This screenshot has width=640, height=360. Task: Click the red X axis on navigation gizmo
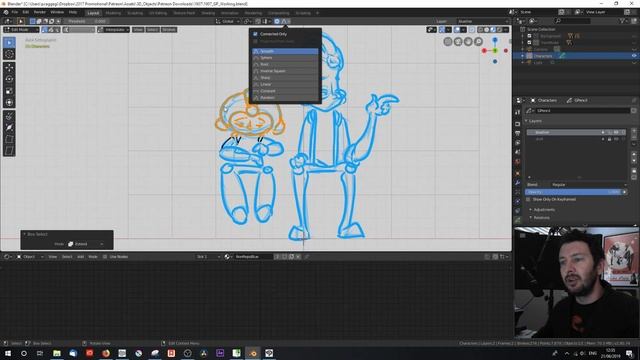[484, 51]
